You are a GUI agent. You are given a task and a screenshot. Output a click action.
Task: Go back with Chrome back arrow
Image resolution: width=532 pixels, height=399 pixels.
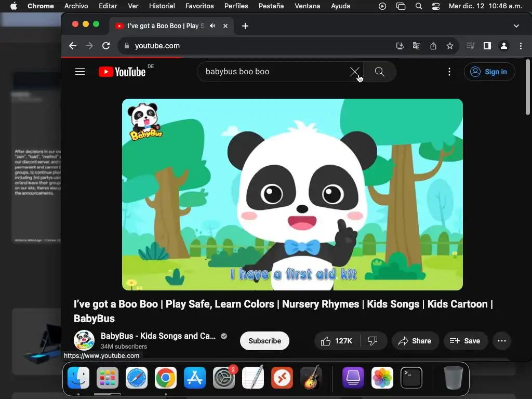[73, 46]
